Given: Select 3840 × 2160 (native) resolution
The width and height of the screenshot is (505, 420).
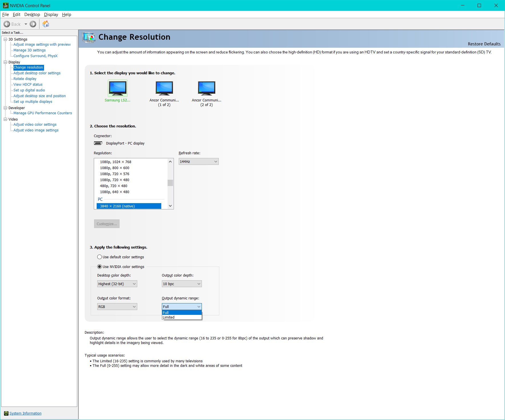Looking at the screenshot, I should 129,206.
